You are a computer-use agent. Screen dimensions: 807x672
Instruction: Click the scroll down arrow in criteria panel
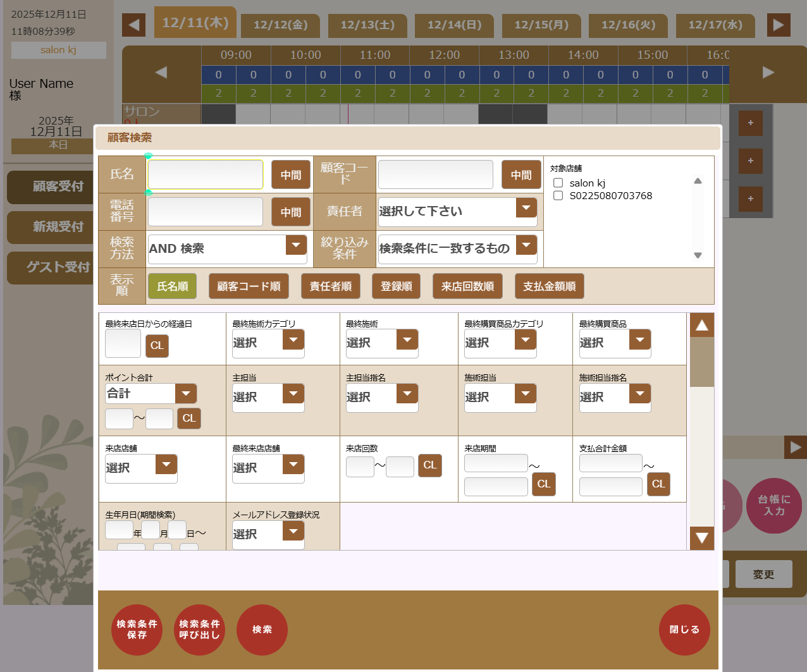click(x=701, y=538)
